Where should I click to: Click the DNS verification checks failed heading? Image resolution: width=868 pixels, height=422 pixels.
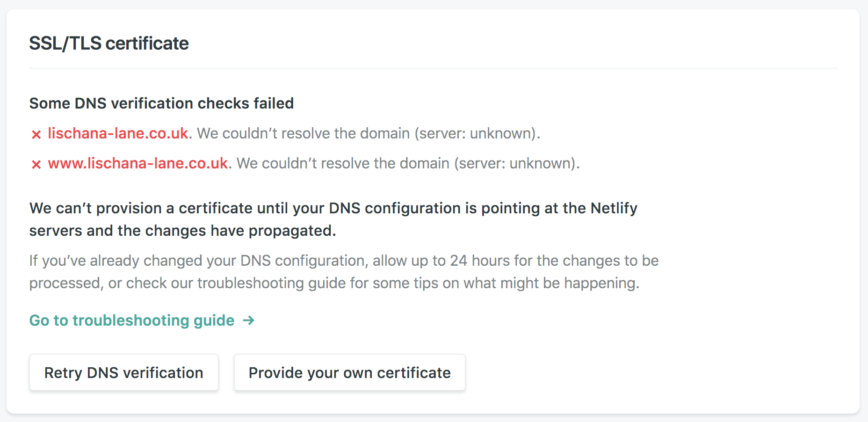pos(161,103)
